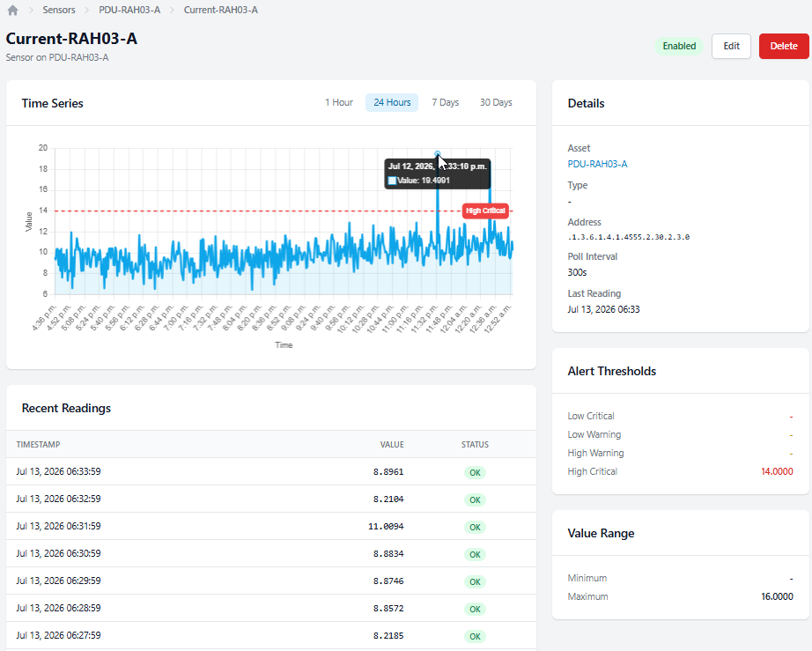This screenshot has height=651, width=812.
Task: Switch chart range to 30 Days
Action: [496, 102]
